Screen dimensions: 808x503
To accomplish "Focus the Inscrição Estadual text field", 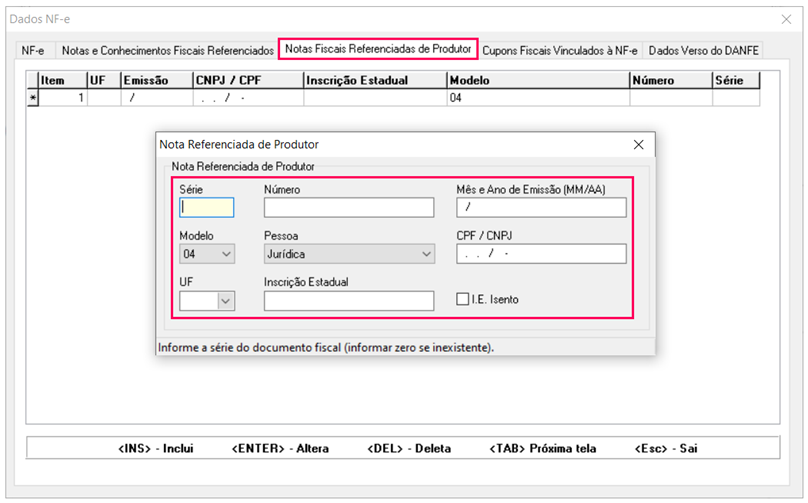I will [x=349, y=300].
